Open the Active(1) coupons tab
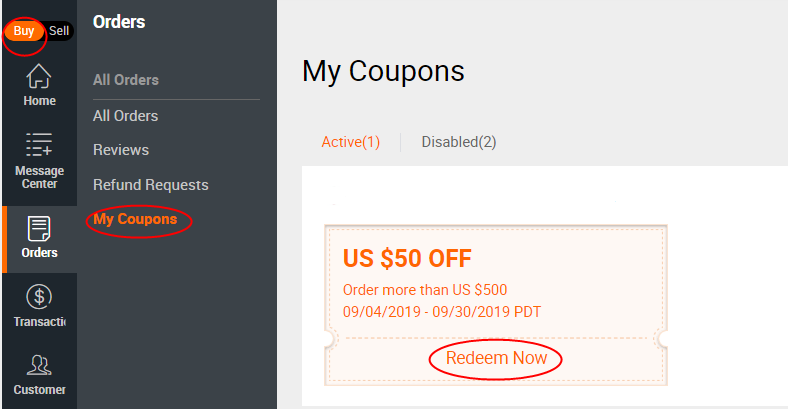The width and height of the screenshot is (788, 409). [351, 142]
